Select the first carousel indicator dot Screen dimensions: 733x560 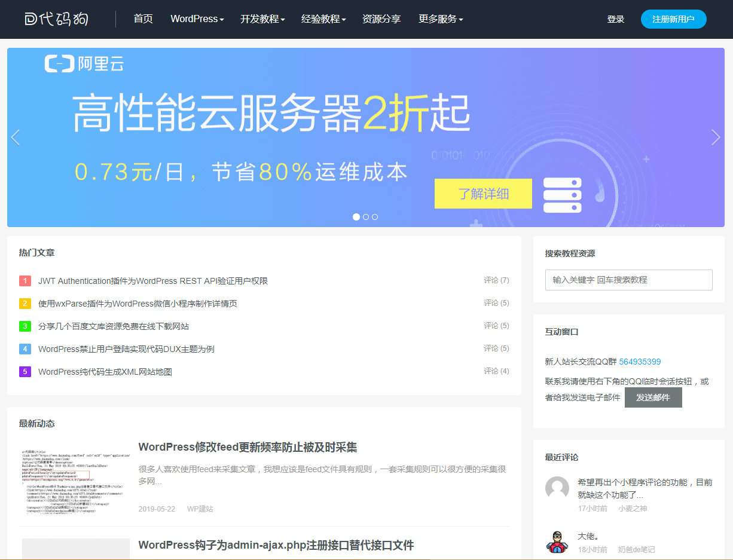point(356,217)
